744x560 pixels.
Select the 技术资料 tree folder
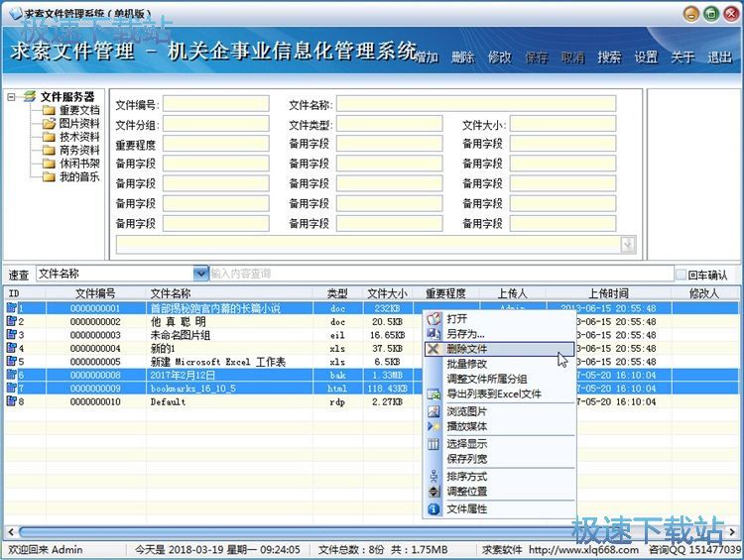[78, 137]
